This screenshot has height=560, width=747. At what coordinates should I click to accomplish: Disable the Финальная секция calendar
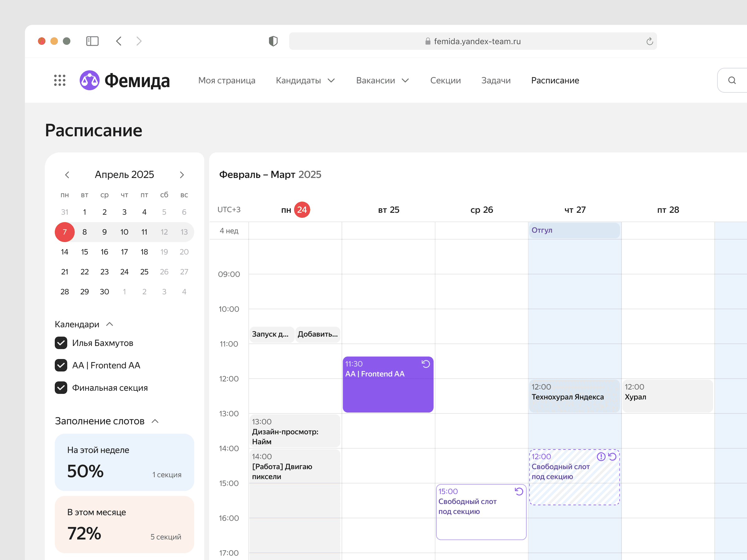[61, 388]
